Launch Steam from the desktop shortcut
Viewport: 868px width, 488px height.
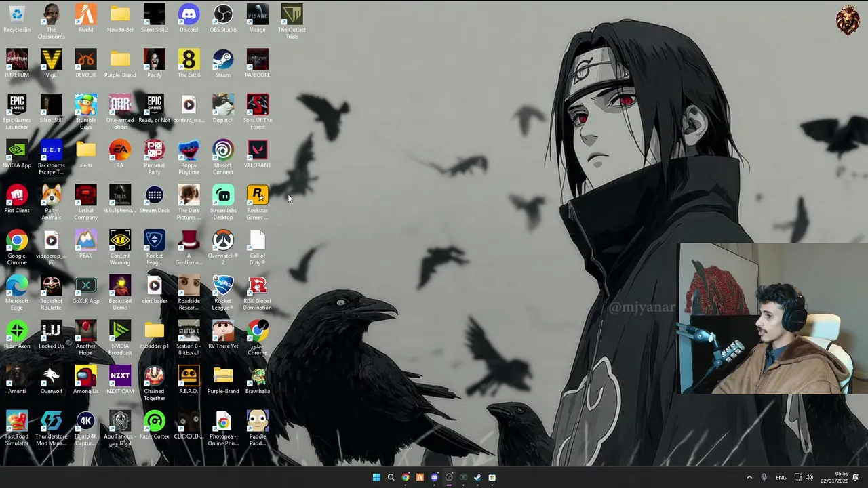(x=223, y=64)
